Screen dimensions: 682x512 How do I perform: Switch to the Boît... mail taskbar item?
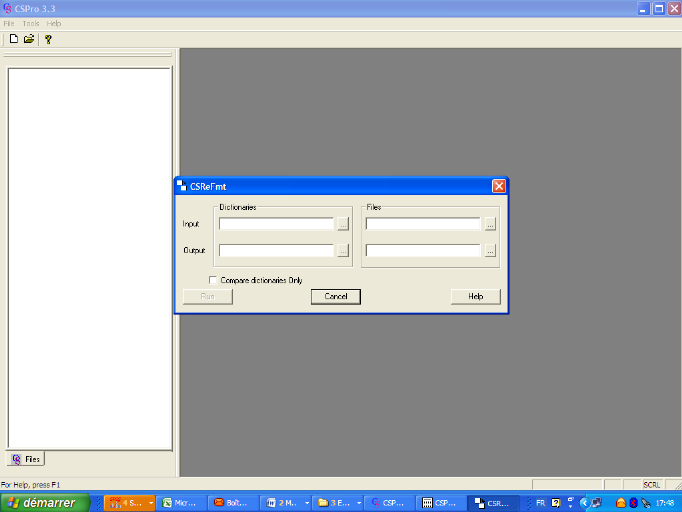tap(233, 503)
